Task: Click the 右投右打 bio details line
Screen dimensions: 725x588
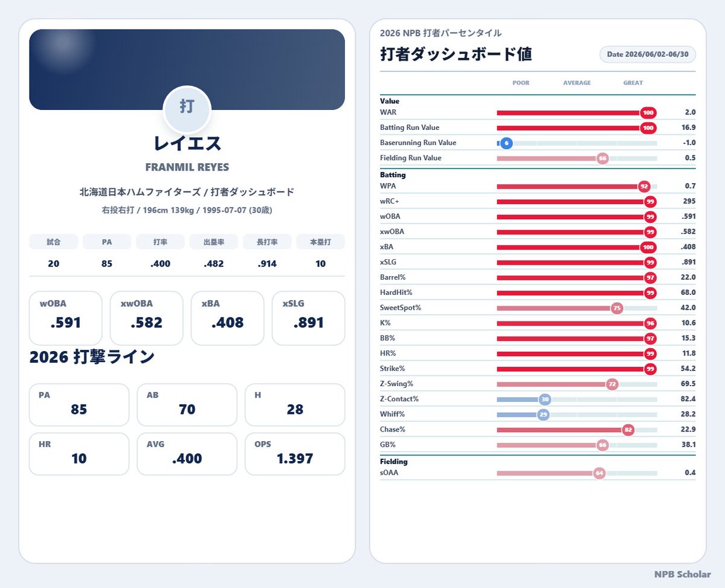Action: click(x=187, y=210)
